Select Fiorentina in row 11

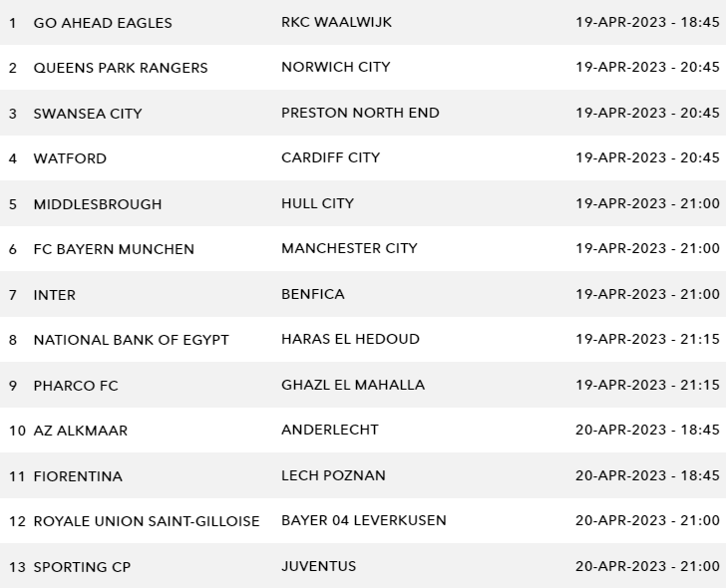[x=78, y=476]
